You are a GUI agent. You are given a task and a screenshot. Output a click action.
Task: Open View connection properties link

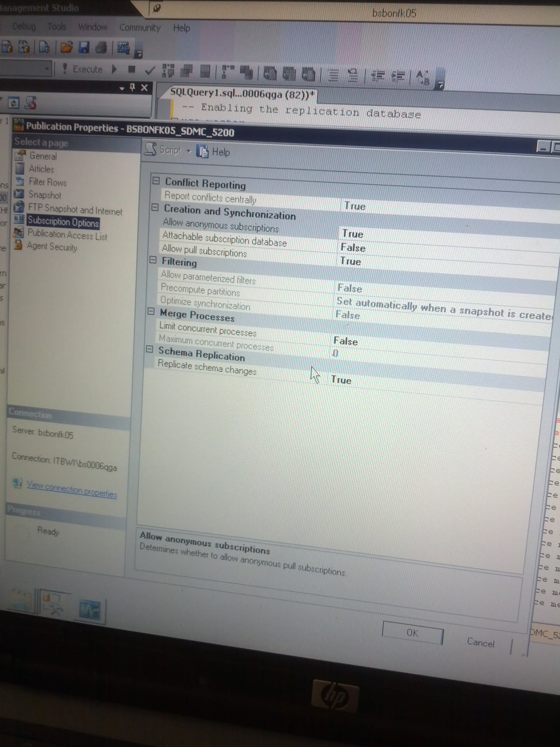click(72, 489)
